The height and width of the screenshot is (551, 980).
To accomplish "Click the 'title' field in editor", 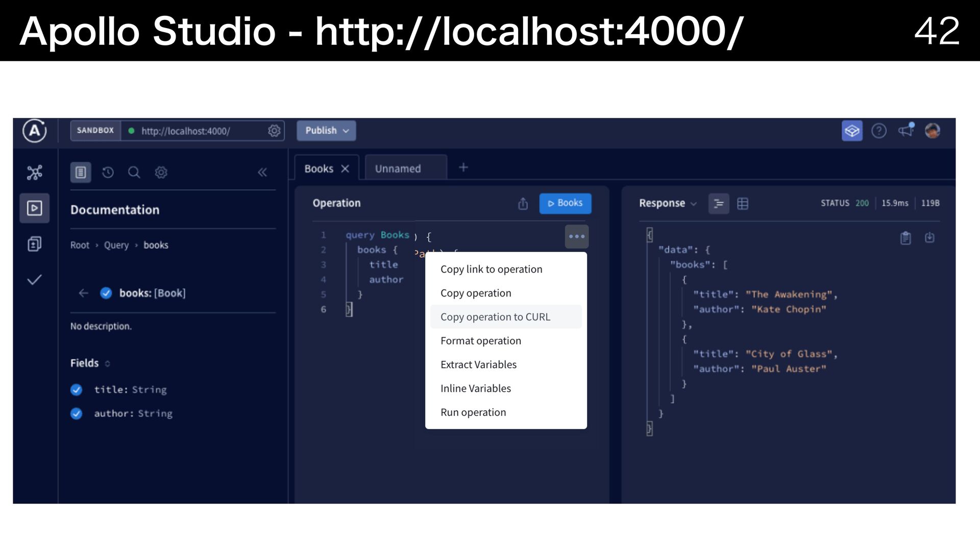I will coord(383,265).
